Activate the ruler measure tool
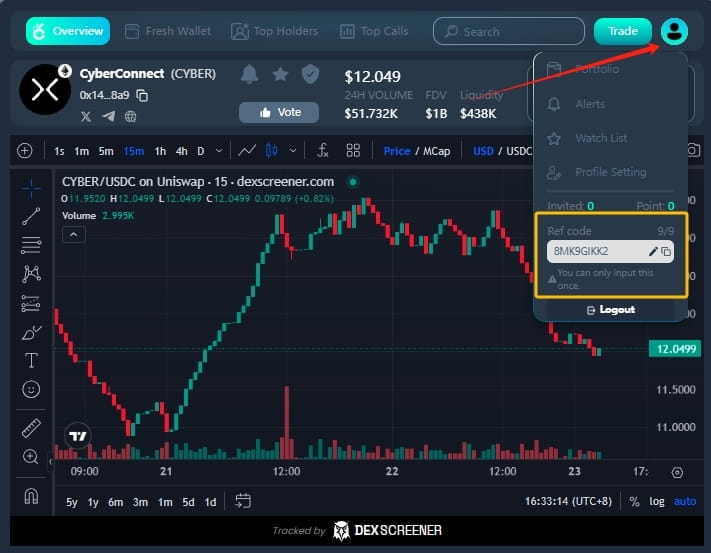 (31, 428)
